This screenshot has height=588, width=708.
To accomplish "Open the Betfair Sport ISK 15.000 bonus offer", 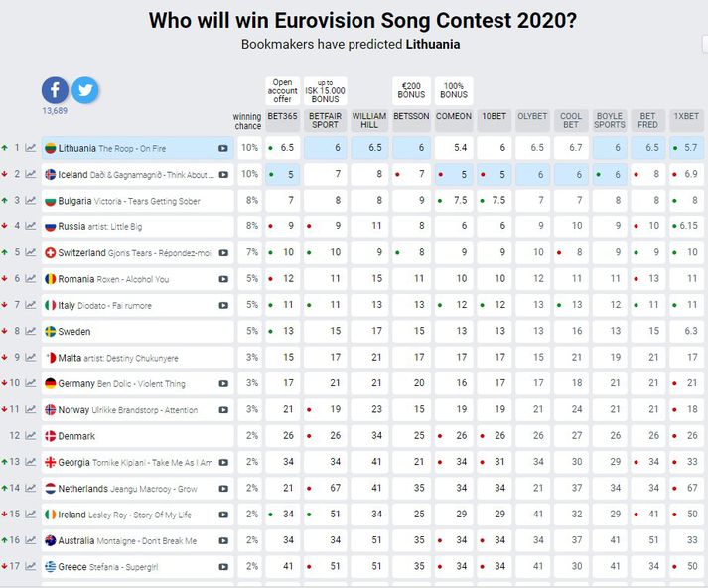I will coord(325,91).
